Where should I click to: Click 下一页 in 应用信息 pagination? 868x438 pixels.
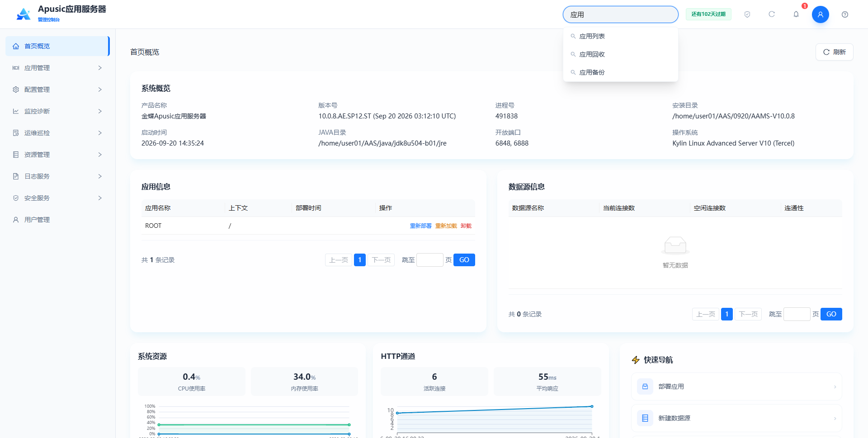pos(381,260)
